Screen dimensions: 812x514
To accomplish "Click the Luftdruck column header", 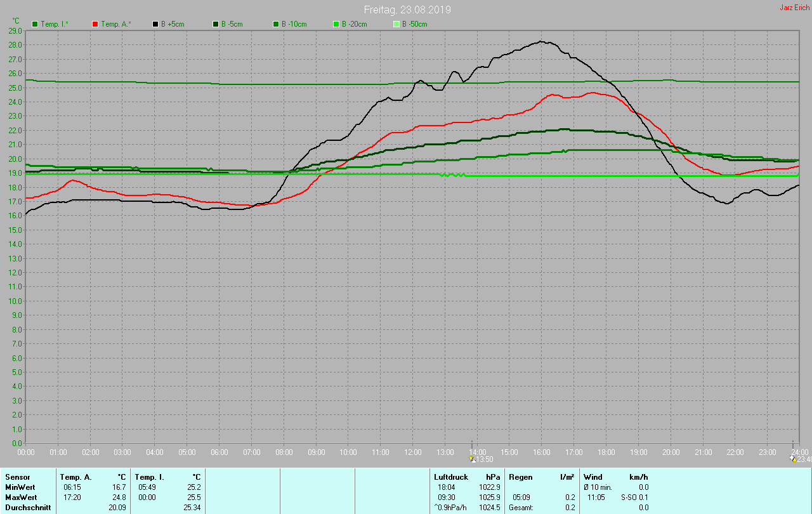I will (x=450, y=477).
